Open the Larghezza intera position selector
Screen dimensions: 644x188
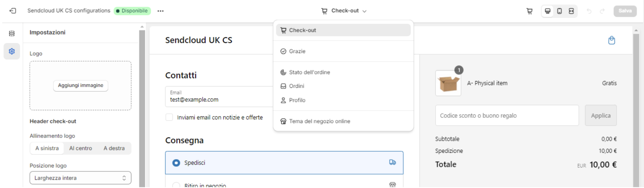point(80,178)
